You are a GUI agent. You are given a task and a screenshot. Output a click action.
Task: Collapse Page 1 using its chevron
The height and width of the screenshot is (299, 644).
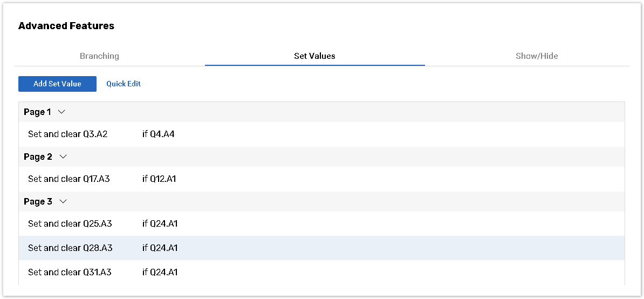click(61, 112)
